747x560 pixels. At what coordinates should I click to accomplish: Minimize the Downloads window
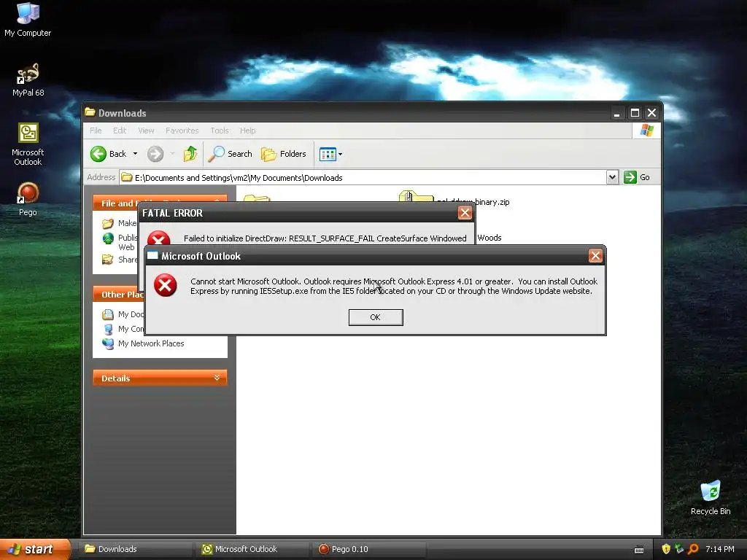[x=617, y=113]
